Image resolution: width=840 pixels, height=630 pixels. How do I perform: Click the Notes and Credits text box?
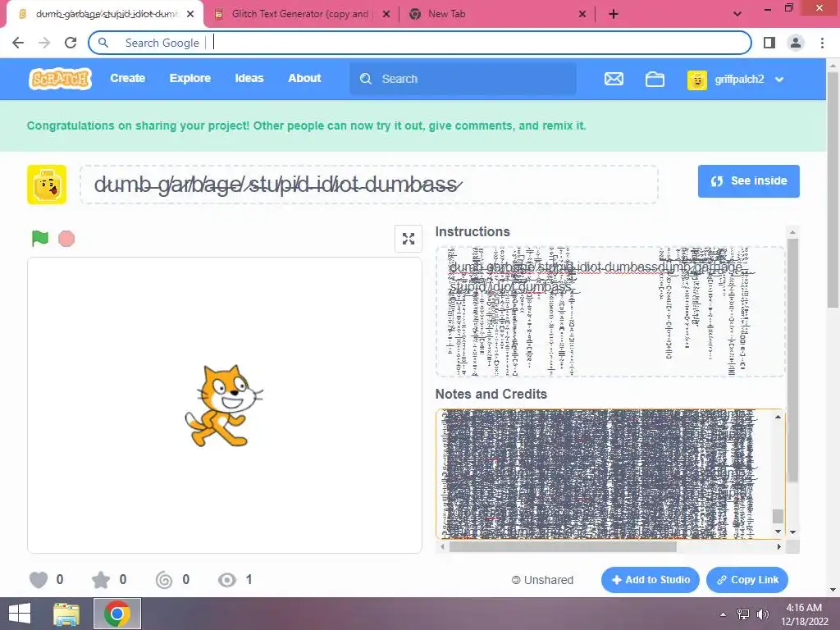point(610,474)
